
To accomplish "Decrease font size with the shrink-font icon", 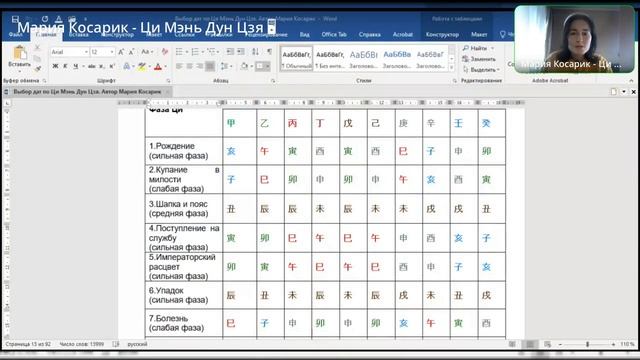I will 131,52.
